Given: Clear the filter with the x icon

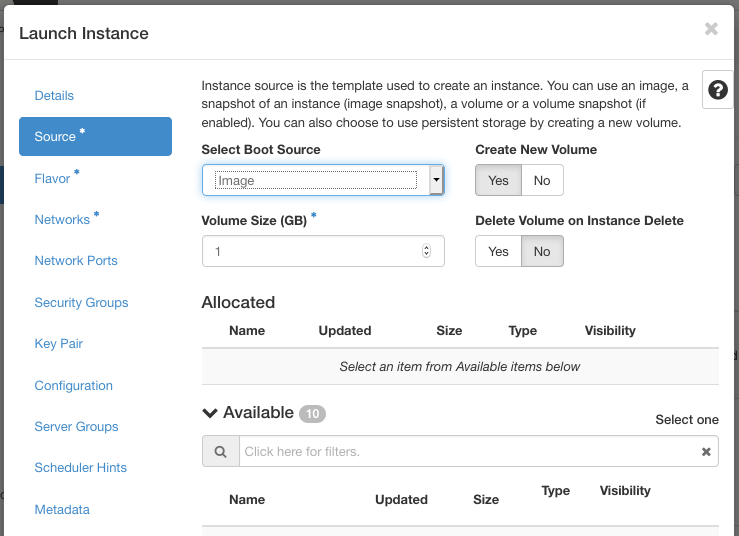Looking at the screenshot, I should 706,452.
